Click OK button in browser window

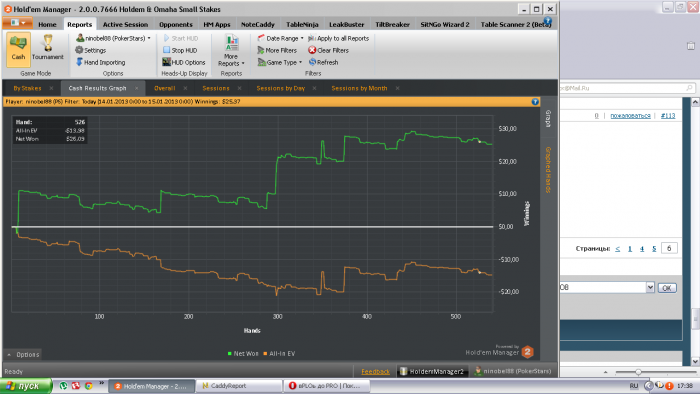point(667,288)
